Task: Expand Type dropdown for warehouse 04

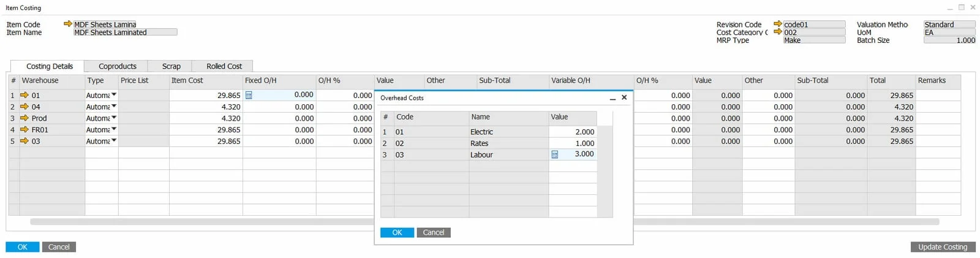Action: (x=114, y=107)
